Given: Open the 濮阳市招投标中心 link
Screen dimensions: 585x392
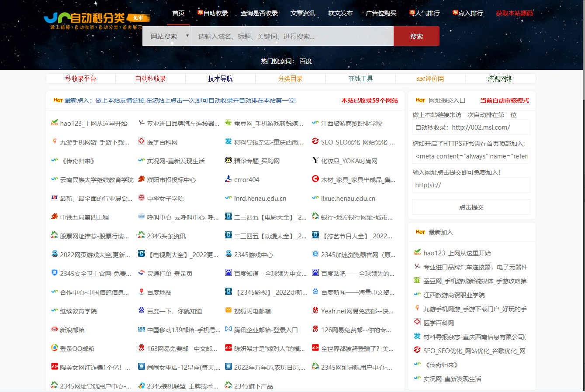Looking at the screenshot, I should pyautogui.click(x=172, y=179).
